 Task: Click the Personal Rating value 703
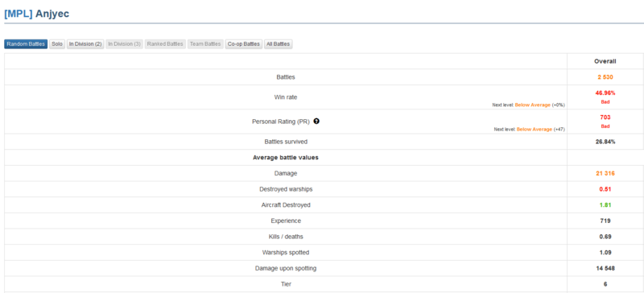click(x=605, y=118)
